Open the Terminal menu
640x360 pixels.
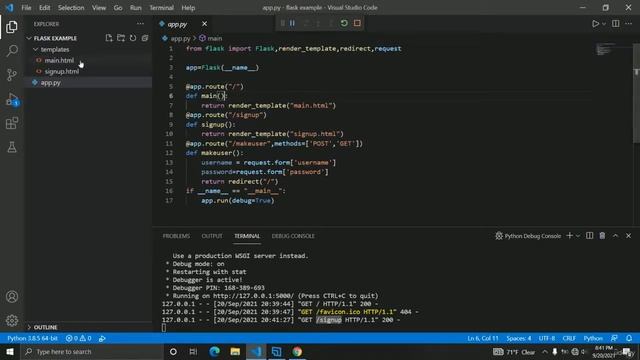pyautogui.click(x=161, y=8)
